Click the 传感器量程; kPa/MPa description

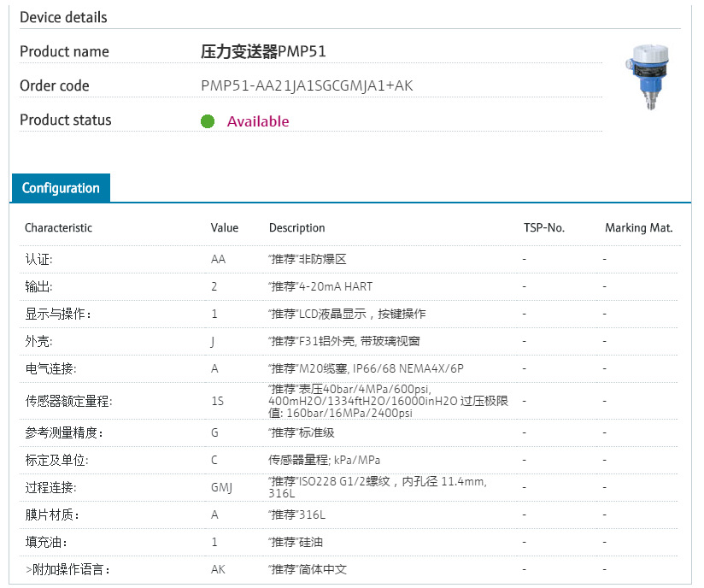[x=324, y=460]
